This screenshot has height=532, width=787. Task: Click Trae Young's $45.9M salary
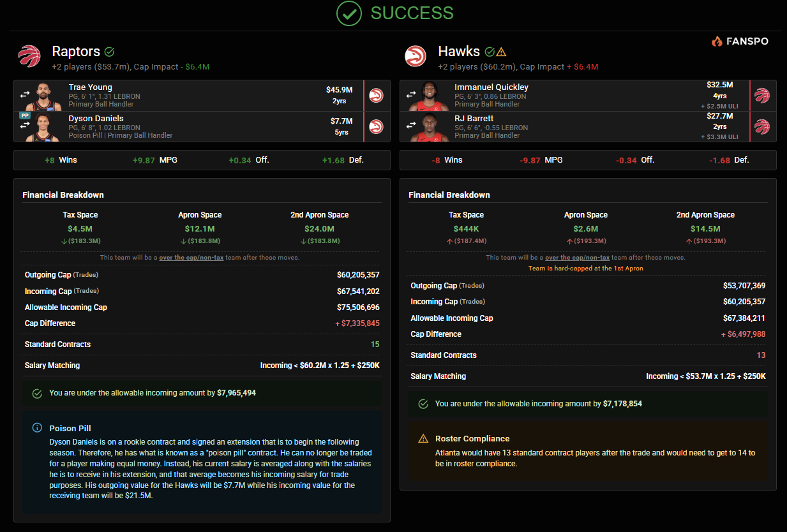pos(340,91)
